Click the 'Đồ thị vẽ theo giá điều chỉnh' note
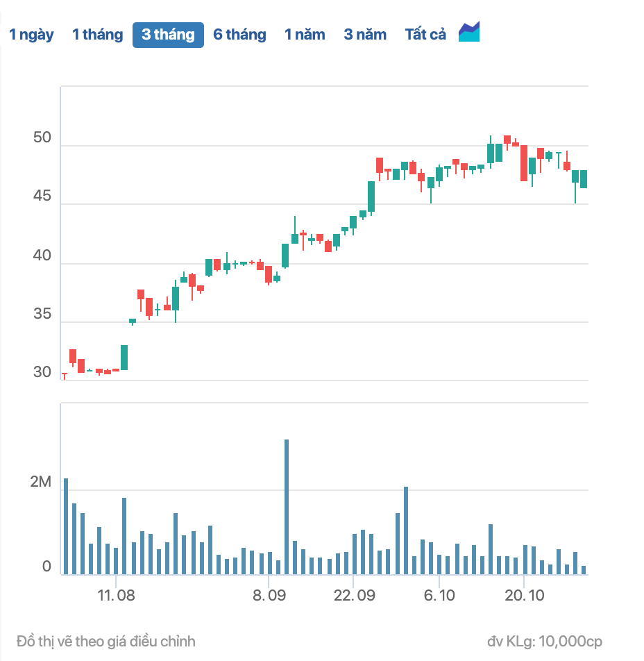The image size is (644, 661). coord(106,641)
